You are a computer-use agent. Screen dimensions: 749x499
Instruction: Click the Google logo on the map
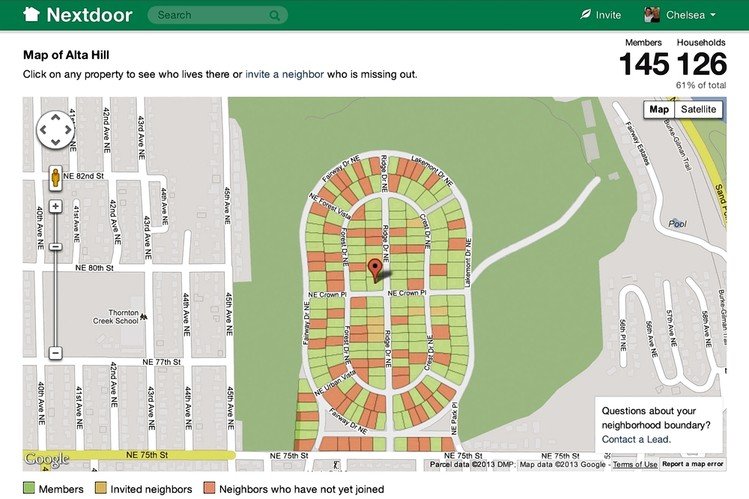[x=47, y=459]
